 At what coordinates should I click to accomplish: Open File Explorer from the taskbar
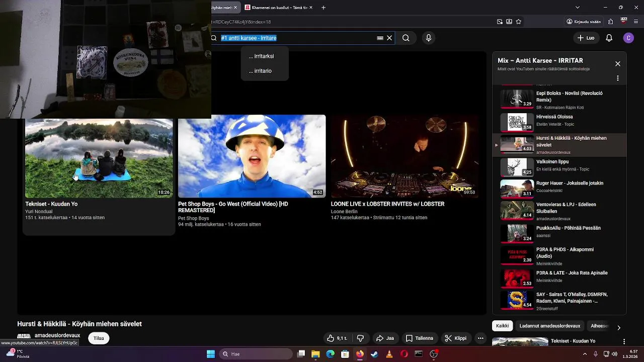coord(315,354)
